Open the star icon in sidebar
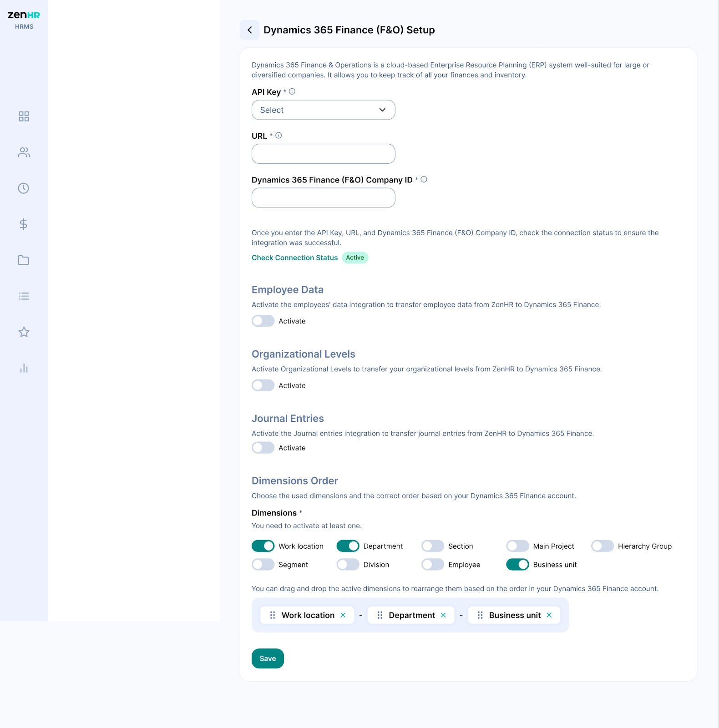719x728 pixels. click(24, 332)
